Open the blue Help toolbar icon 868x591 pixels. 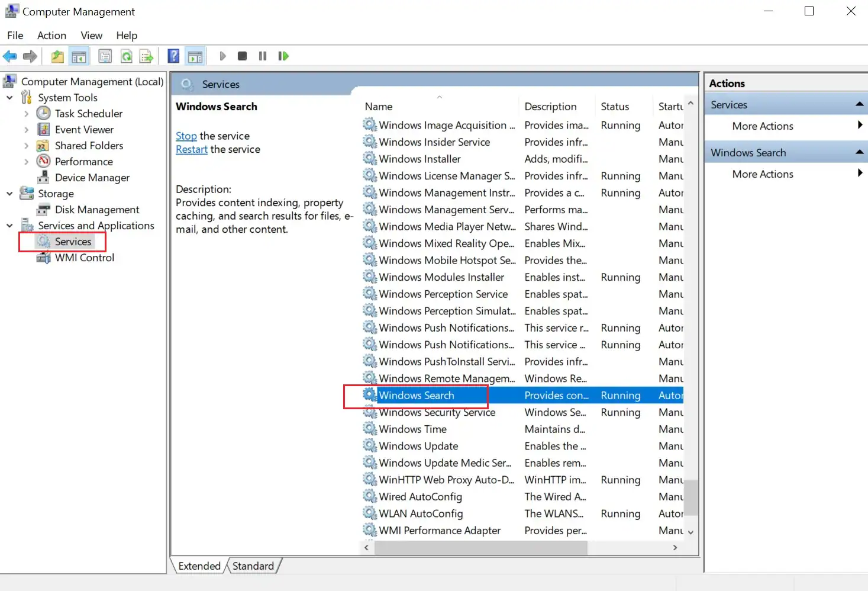(x=173, y=56)
